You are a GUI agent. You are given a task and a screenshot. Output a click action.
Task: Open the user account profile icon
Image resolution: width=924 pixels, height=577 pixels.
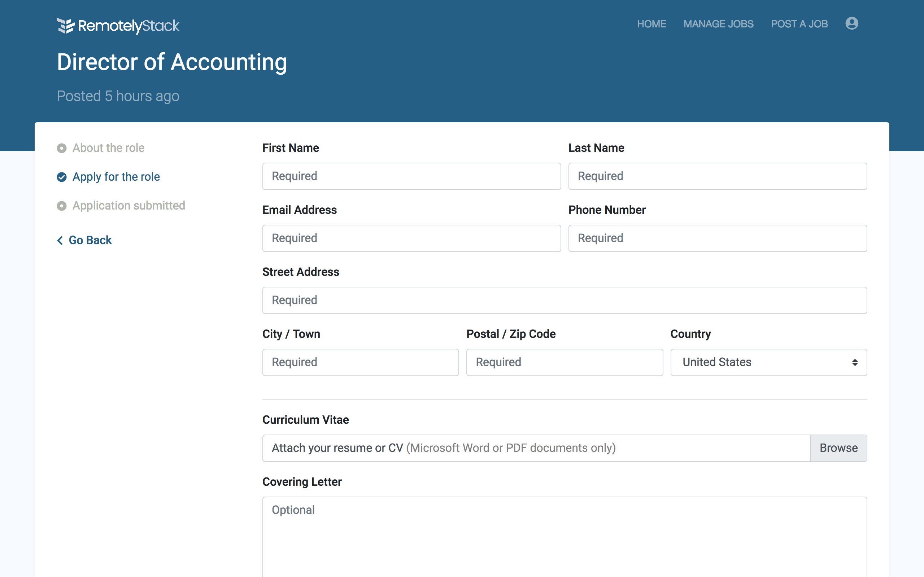click(851, 24)
